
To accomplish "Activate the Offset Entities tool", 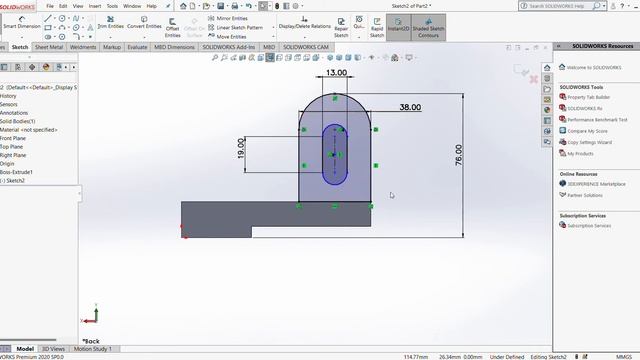I will tap(173, 28).
